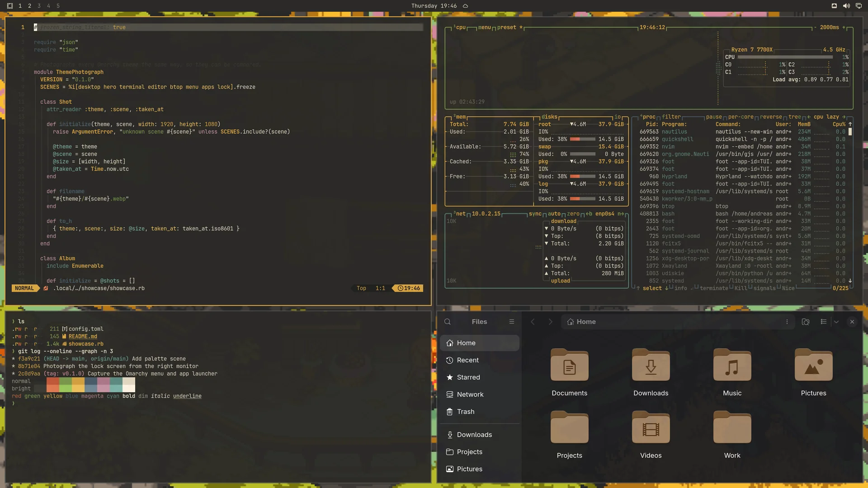Viewport: 868px width, 488px height.
Task: Select Starred in Files sidebar
Action: (x=479, y=377)
